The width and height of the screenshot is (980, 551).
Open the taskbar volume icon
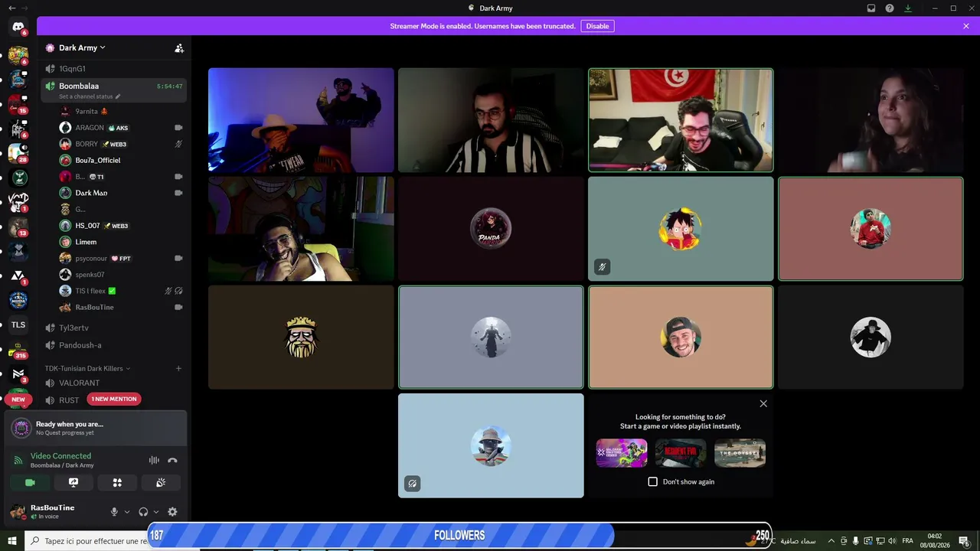pyautogui.click(x=892, y=541)
